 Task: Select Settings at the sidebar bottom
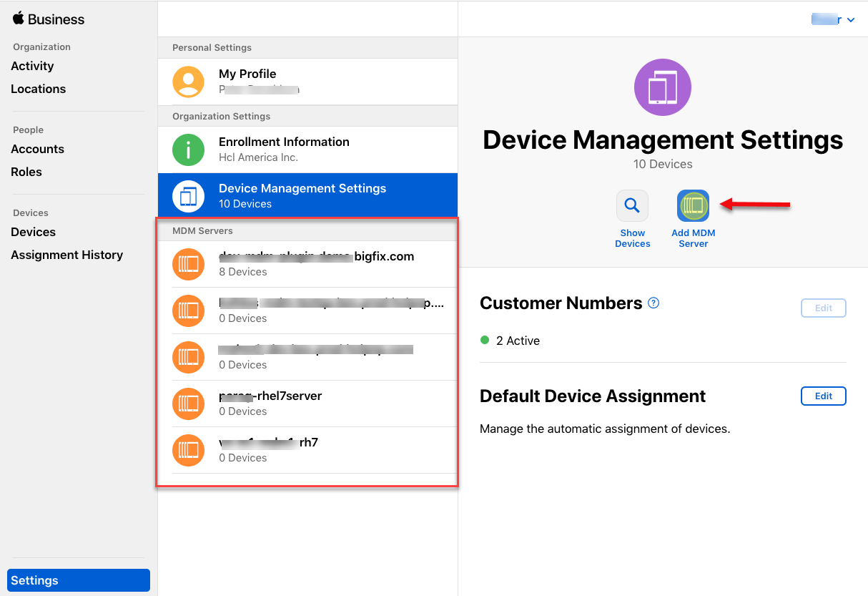(x=79, y=580)
